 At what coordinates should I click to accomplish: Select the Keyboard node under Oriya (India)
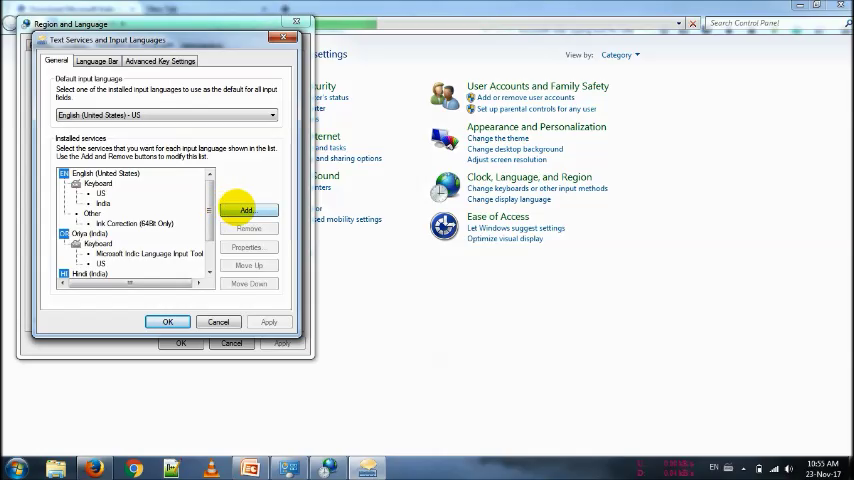pos(98,244)
